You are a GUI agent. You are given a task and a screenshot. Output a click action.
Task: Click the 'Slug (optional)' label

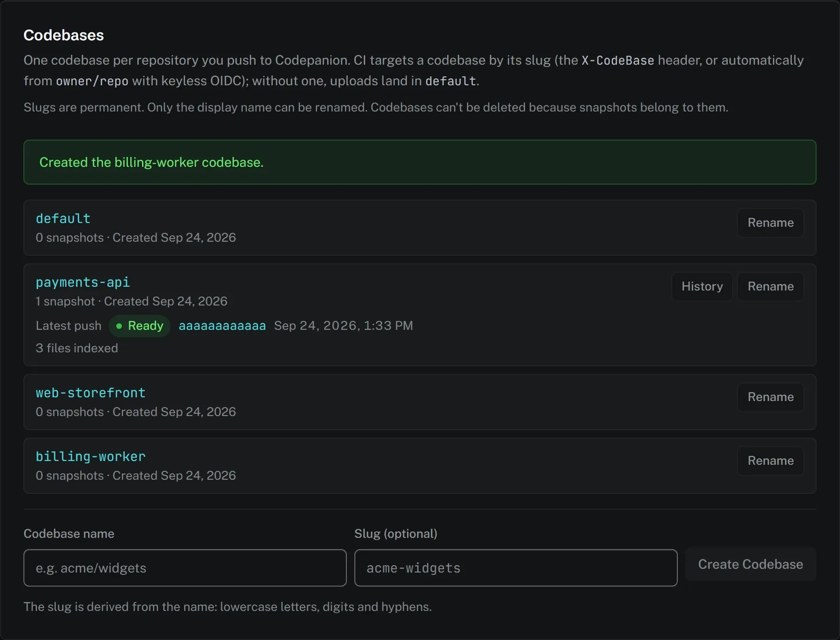(396, 534)
